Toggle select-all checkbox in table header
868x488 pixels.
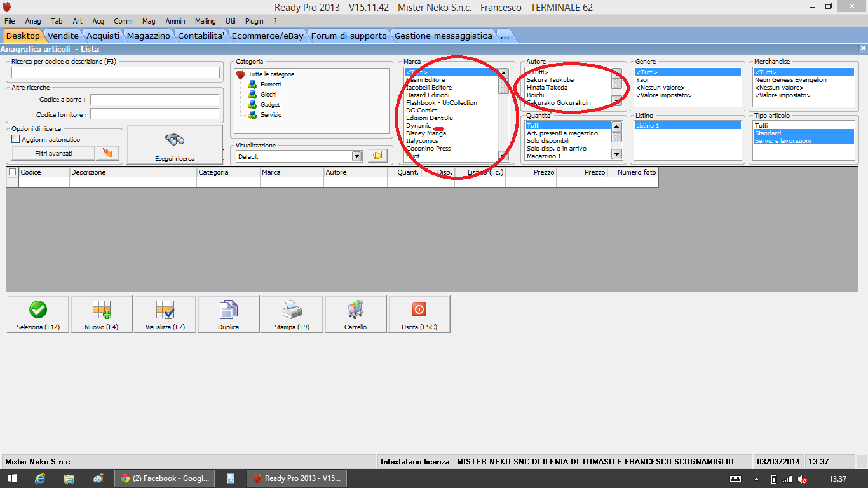click(13, 172)
